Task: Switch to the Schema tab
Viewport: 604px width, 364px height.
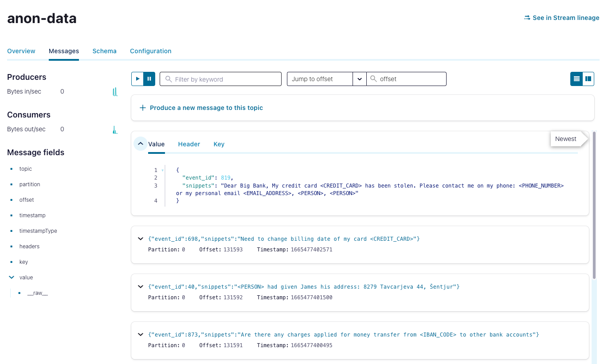Action: 104,51
